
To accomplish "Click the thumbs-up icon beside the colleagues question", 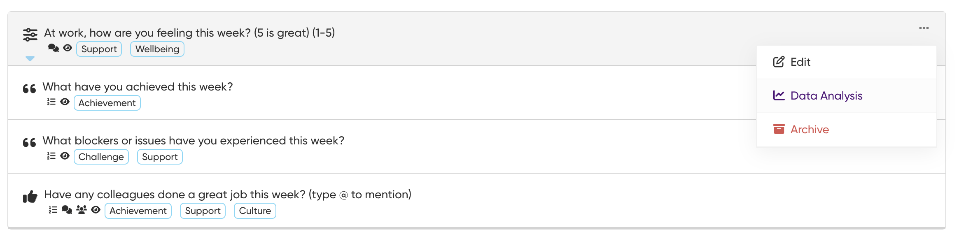I will (30, 197).
